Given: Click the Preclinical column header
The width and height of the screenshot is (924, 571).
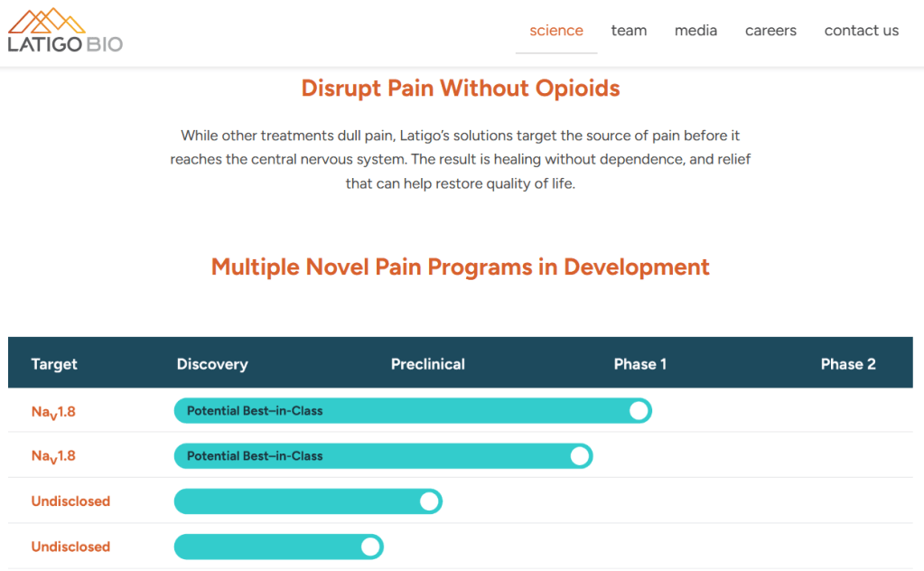Looking at the screenshot, I should [428, 364].
